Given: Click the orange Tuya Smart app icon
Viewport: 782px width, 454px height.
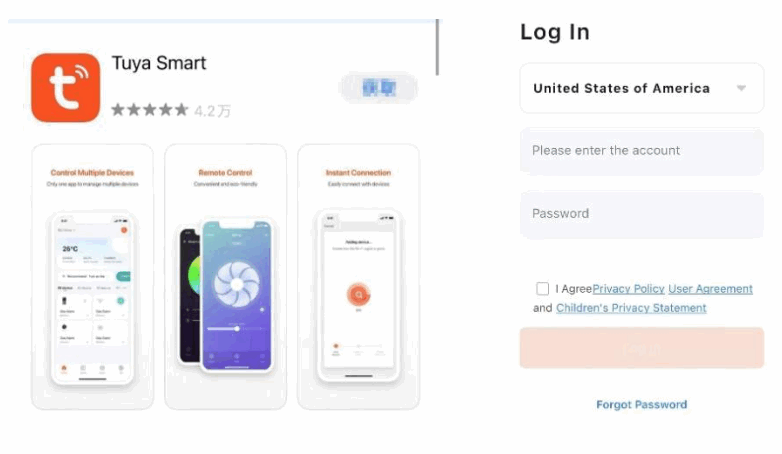Looking at the screenshot, I should (x=65, y=87).
